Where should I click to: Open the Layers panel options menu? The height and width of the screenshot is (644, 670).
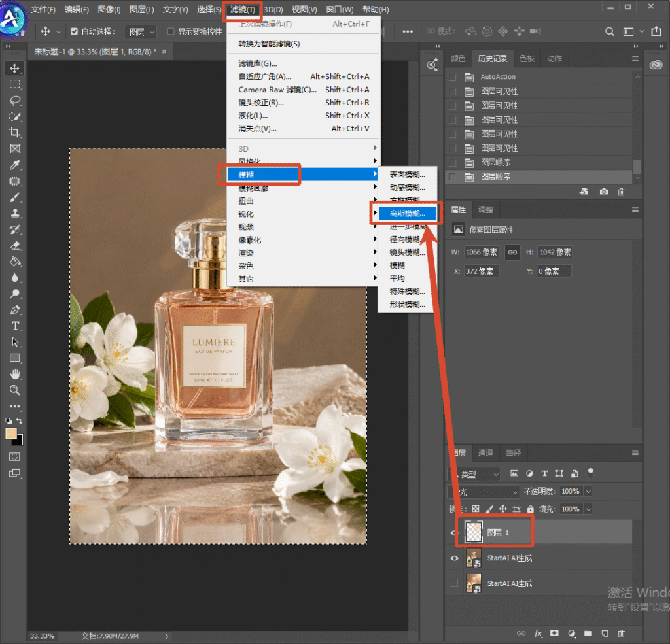tap(635, 453)
